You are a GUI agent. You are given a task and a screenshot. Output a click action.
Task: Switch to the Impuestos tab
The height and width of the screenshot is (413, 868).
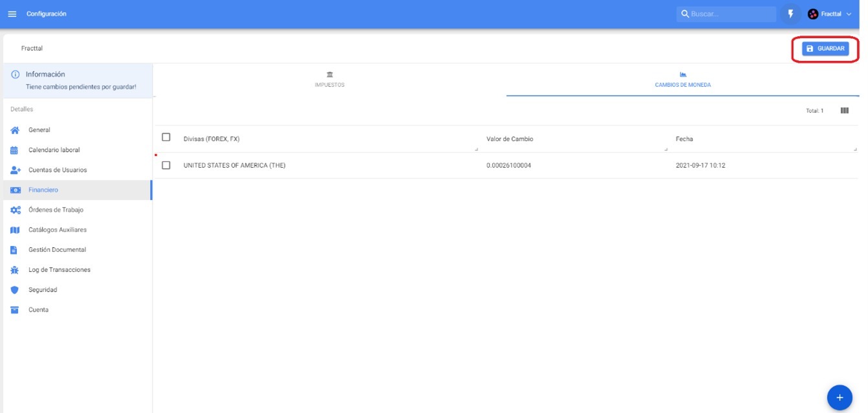point(329,80)
